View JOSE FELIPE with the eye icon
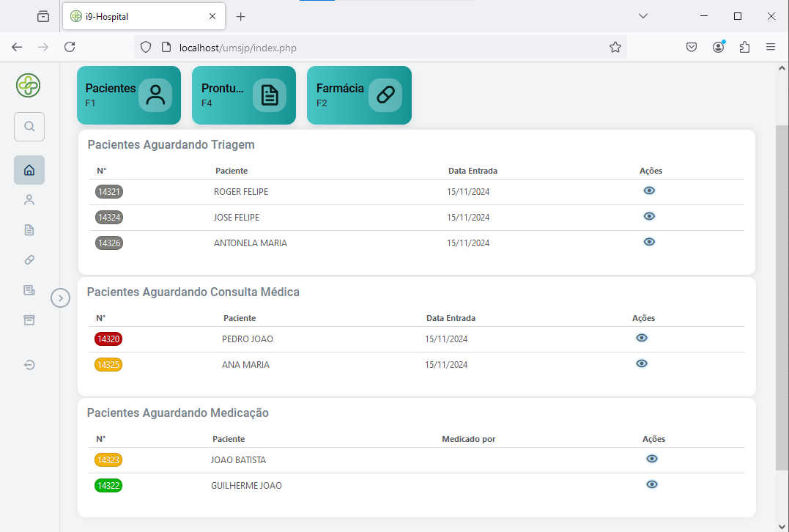This screenshot has height=532, width=789. coord(649,216)
